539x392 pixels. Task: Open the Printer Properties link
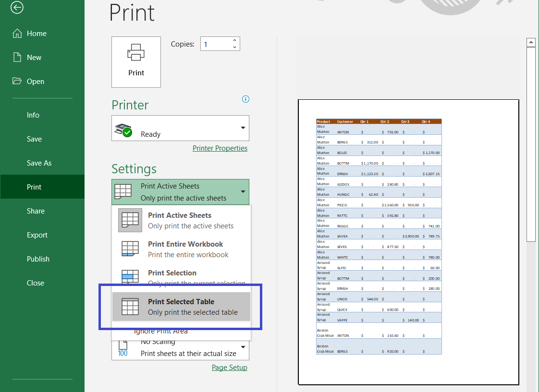coord(220,148)
